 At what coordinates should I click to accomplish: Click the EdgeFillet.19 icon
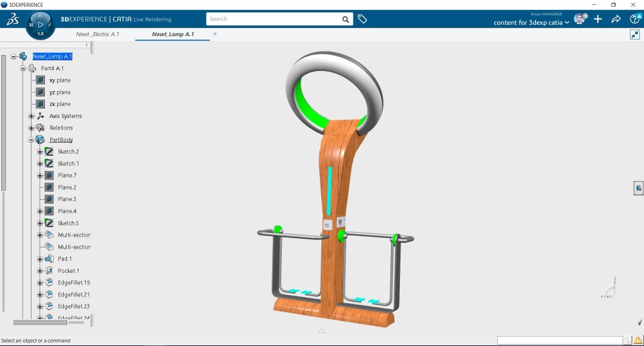(x=49, y=282)
